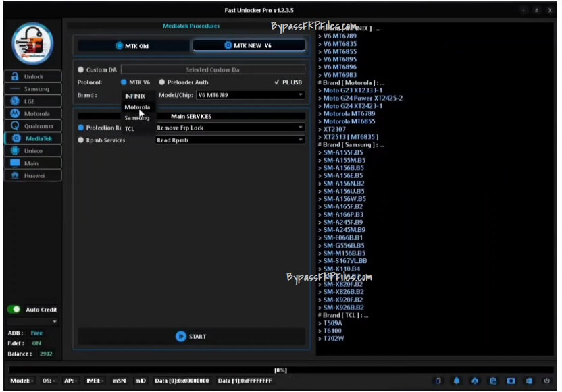
Task: Click the camera screenshot icon in status bar
Action: pyautogui.click(x=511, y=381)
